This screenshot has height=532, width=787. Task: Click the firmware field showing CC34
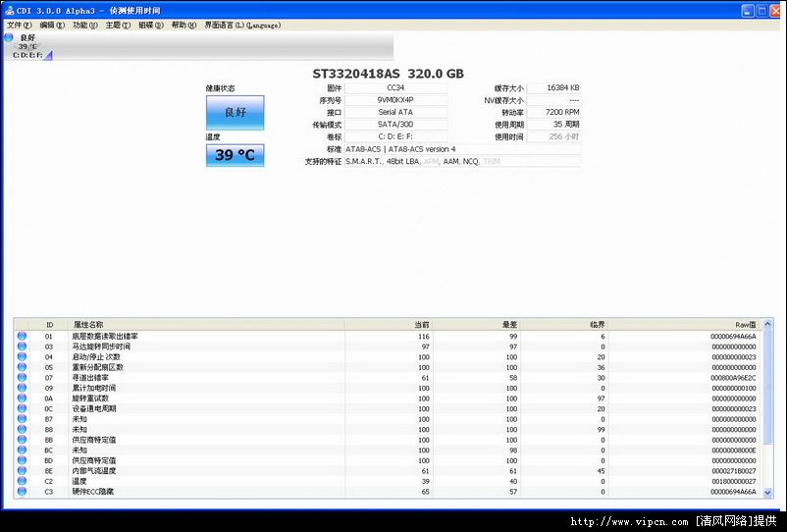(x=396, y=87)
